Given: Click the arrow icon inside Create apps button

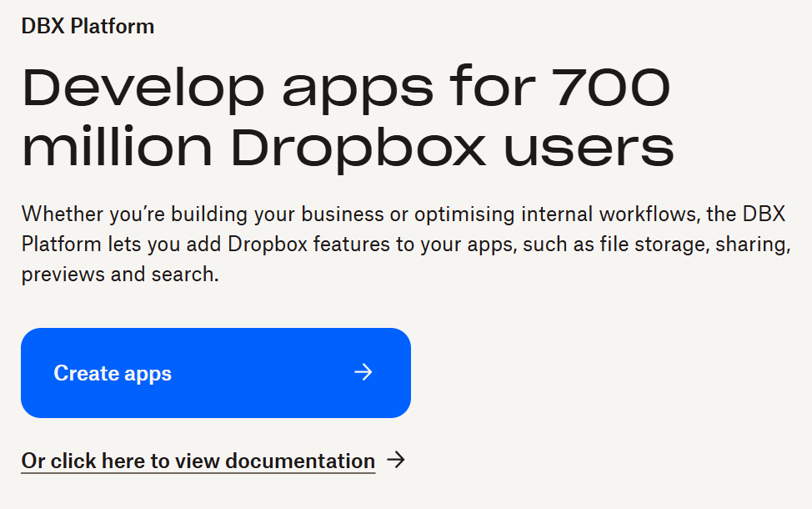Looking at the screenshot, I should (x=363, y=372).
